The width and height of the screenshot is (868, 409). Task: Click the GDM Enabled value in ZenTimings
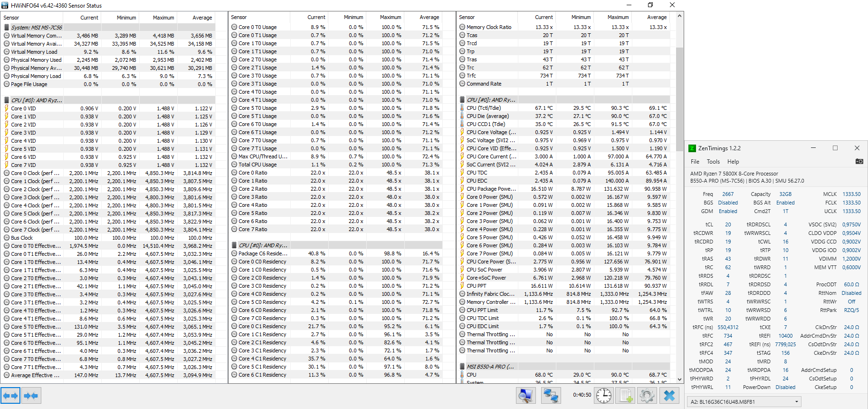[728, 211]
